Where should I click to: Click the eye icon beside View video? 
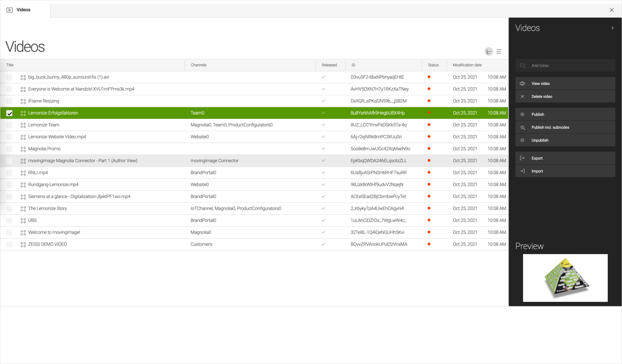[x=522, y=84]
